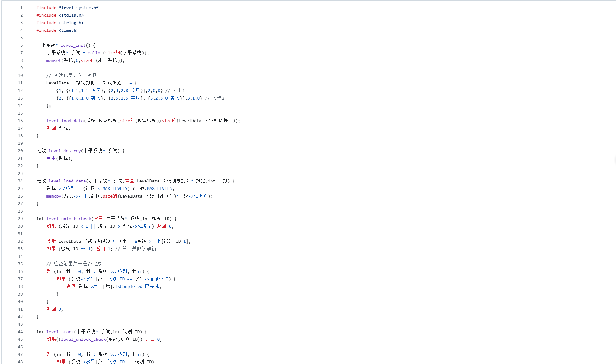Click the first MAX_LEVELS on line 25
616x364 pixels.
click(115, 188)
